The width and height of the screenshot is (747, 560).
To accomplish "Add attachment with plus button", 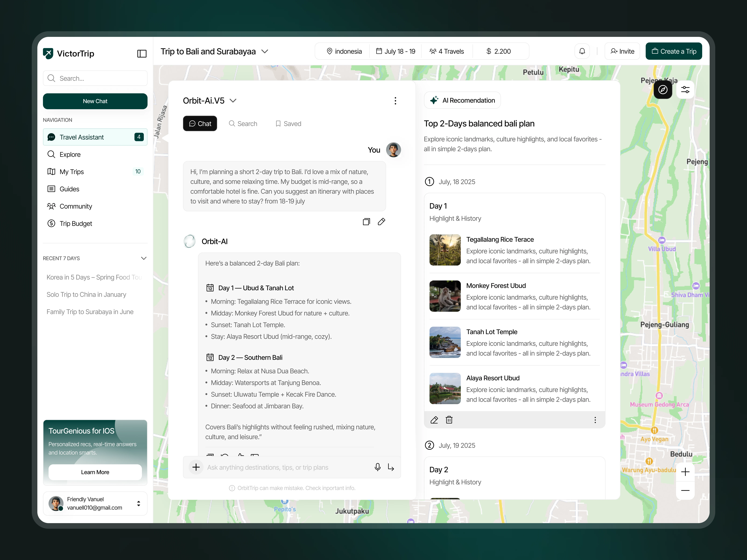I will [196, 467].
